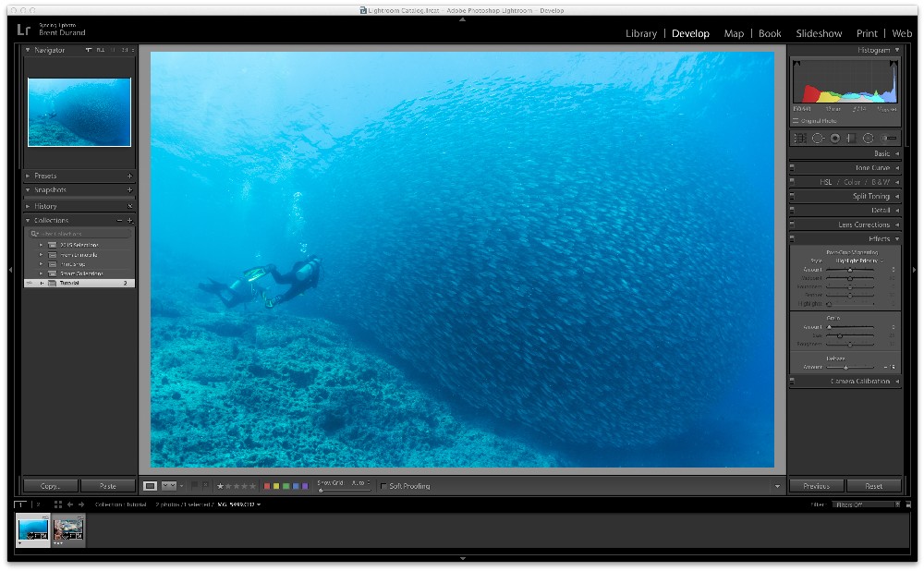Add a new preset with plus icon
Image resolution: width=924 pixels, height=571 pixels.
129,176
